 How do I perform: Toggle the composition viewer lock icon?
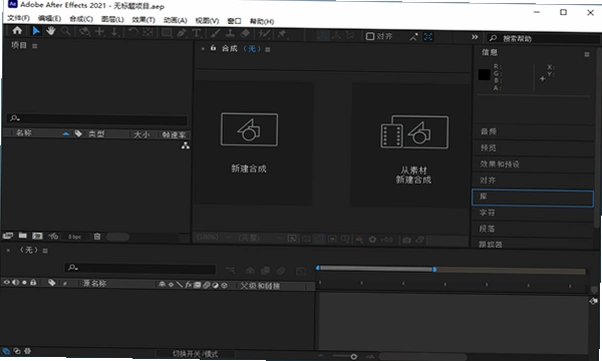click(x=213, y=48)
